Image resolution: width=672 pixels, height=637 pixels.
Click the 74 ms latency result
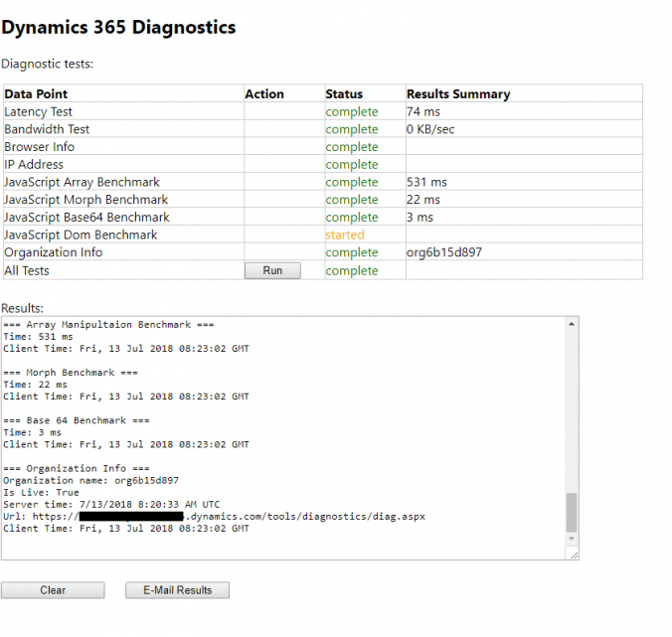423,112
